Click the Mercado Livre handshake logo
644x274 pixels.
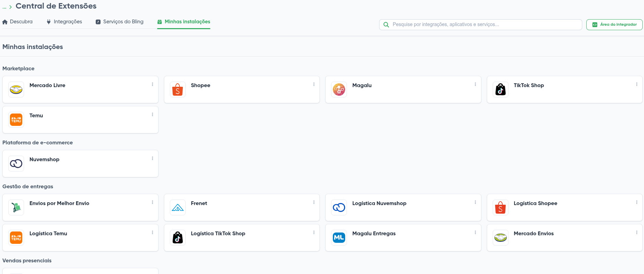(x=16, y=90)
